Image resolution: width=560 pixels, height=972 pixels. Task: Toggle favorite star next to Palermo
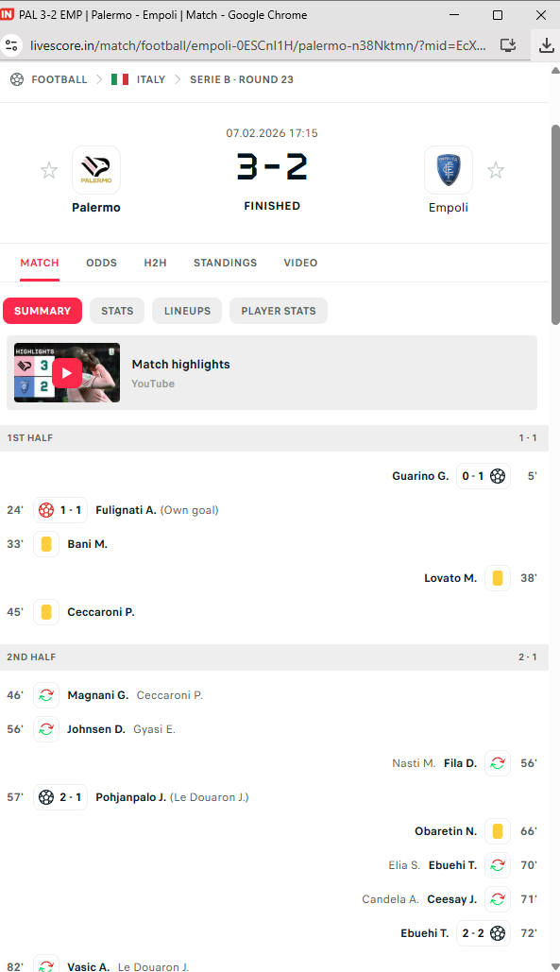click(49, 170)
